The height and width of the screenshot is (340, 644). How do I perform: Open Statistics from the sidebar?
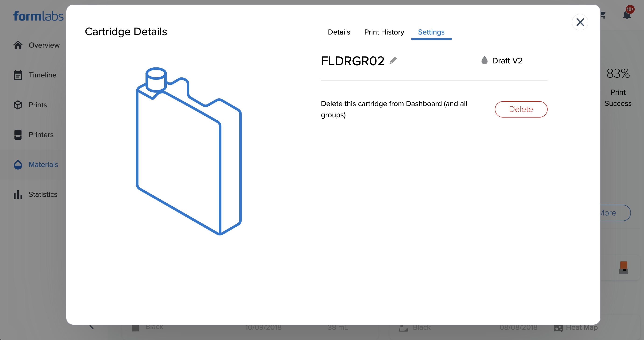43,194
